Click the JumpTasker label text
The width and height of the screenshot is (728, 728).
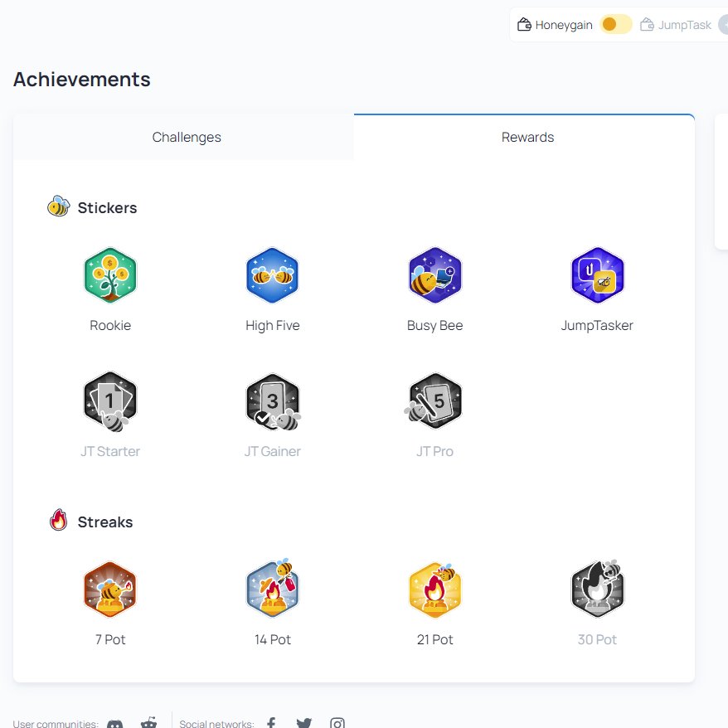tap(597, 326)
